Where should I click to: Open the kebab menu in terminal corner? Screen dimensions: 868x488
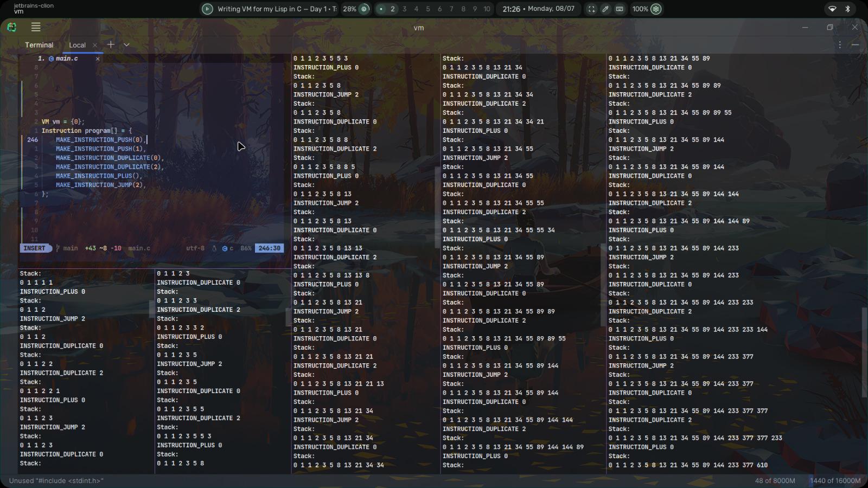[840, 45]
